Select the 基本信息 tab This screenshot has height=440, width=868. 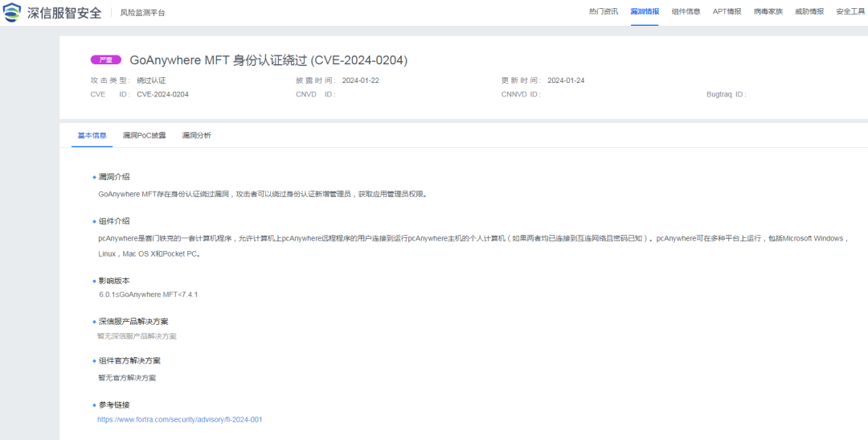pos(92,135)
